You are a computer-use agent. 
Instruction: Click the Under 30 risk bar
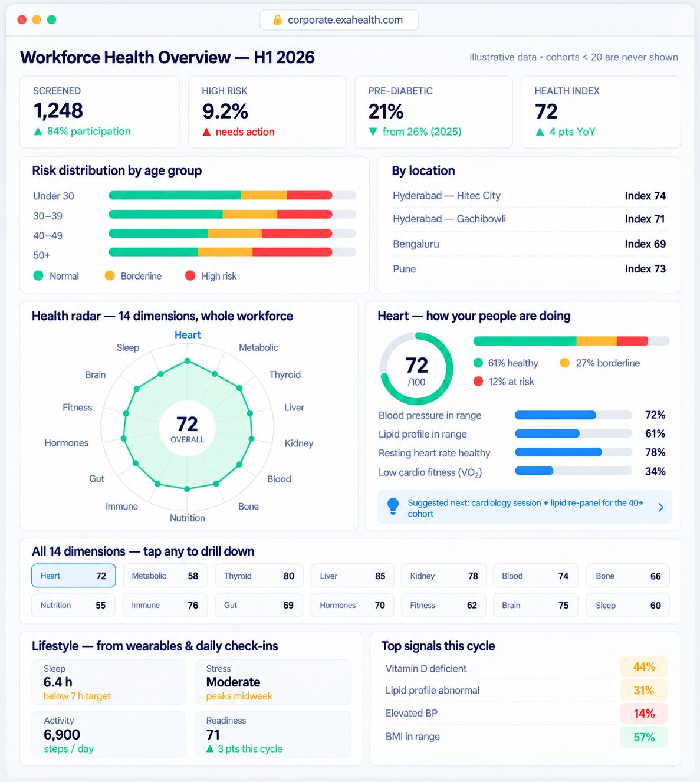pyautogui.click(x=232, y=195)
